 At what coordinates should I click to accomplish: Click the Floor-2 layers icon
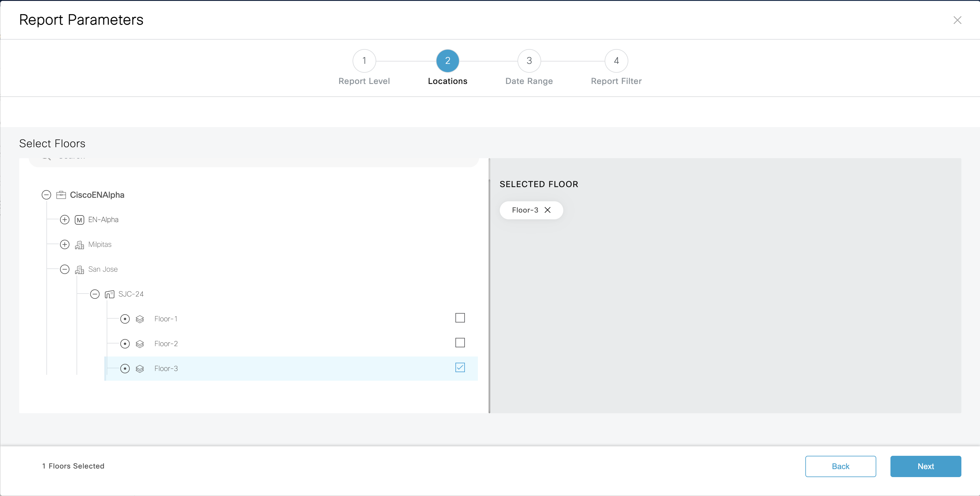(x=139, y=344)
